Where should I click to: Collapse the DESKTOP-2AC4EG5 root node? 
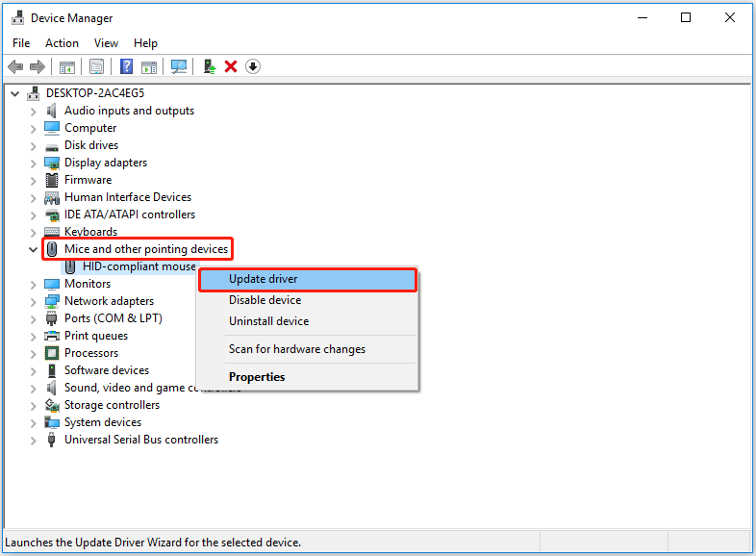[x=15, y=93]
